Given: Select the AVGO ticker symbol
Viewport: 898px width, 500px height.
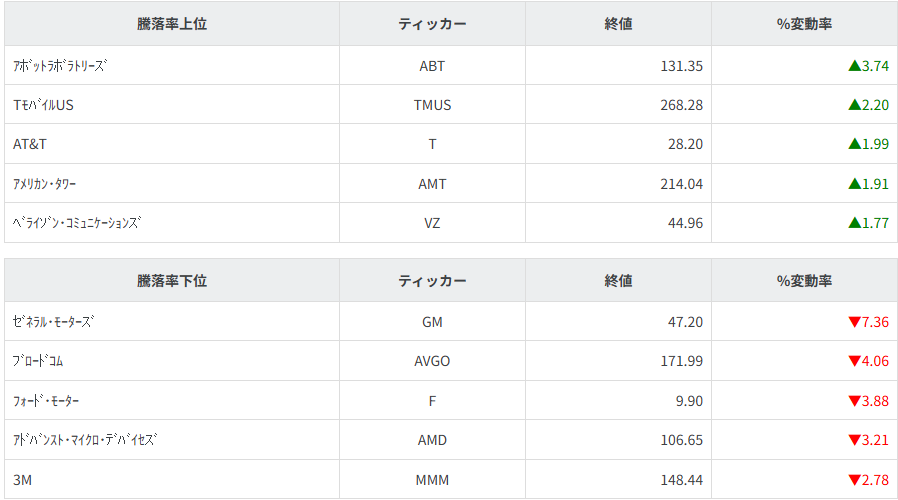Looking at the screenshot, I should (x=432, y=361).
